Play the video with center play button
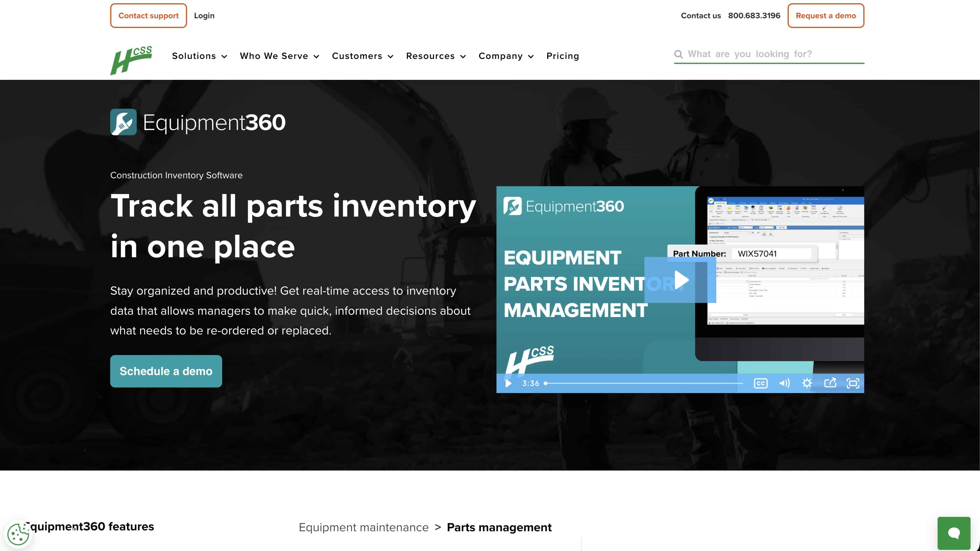The image size is (980, 551). 680,280
